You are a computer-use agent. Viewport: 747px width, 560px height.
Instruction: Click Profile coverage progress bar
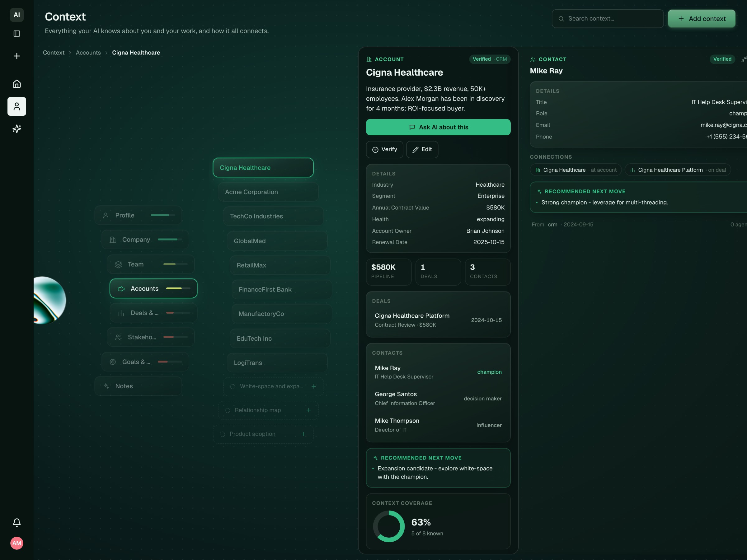coord(163,215)
